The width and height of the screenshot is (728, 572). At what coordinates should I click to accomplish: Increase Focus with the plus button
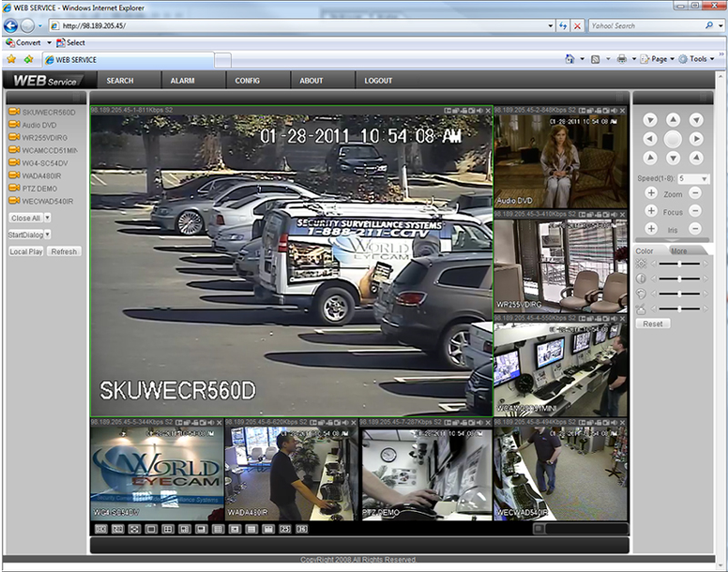pyautogui.click(x=651, y=211)
